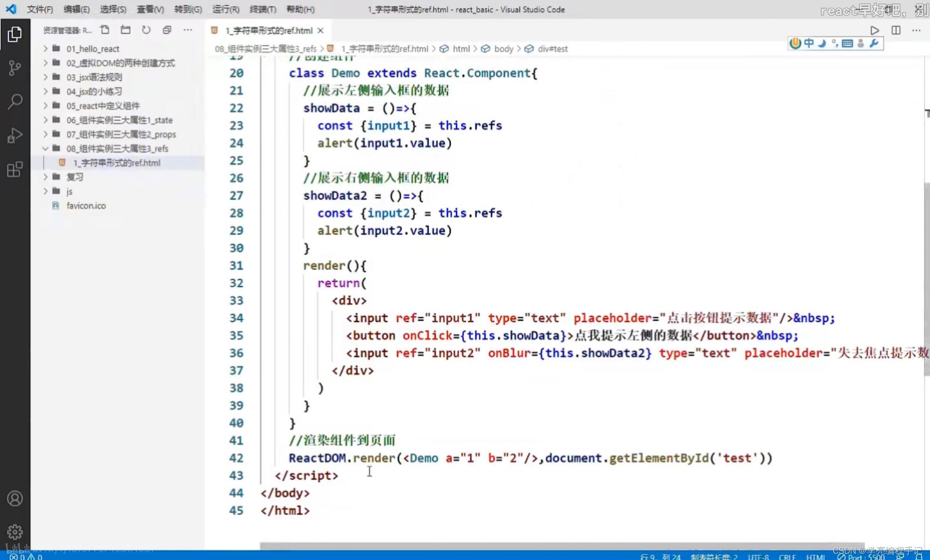Viewport: 930px width, 560px height.
Task: Open favicon.ico in the file tree
Action: (118, 206)
